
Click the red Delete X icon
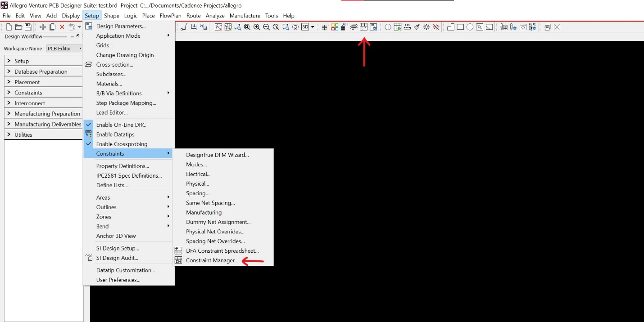point(62,27)
